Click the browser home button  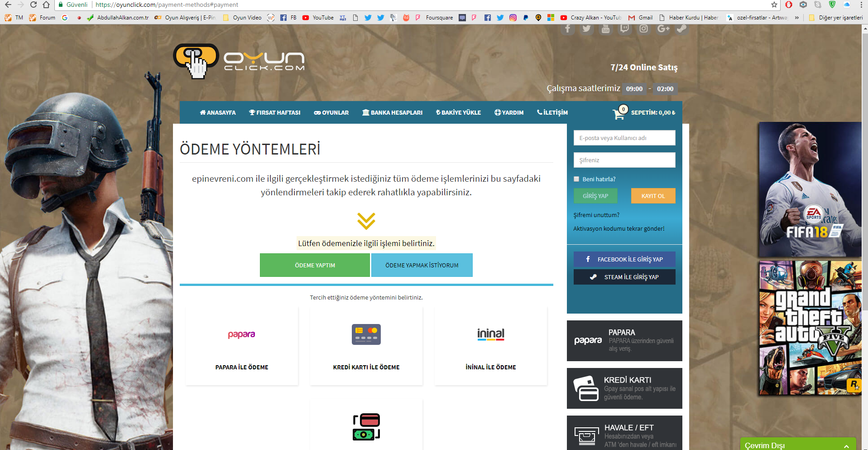(46, 5)
